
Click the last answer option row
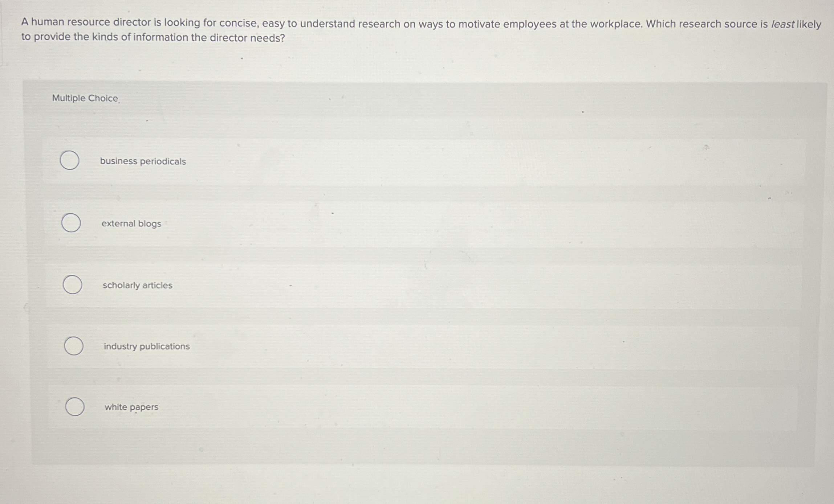tap(418, 407)
